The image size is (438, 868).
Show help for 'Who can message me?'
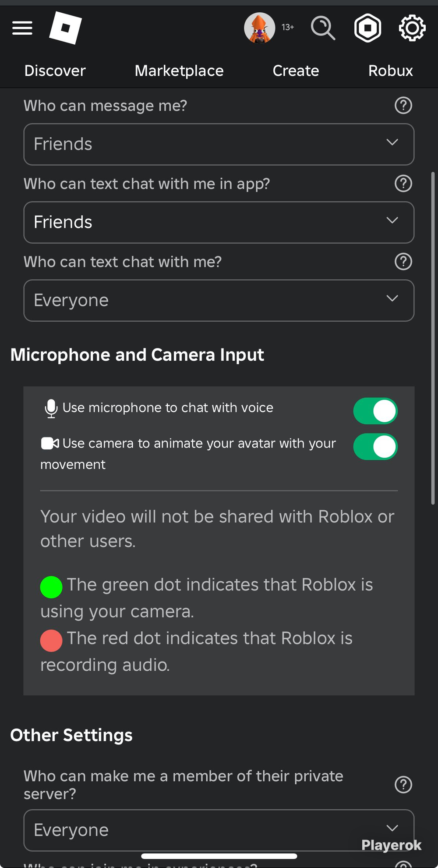coord(403,105)
